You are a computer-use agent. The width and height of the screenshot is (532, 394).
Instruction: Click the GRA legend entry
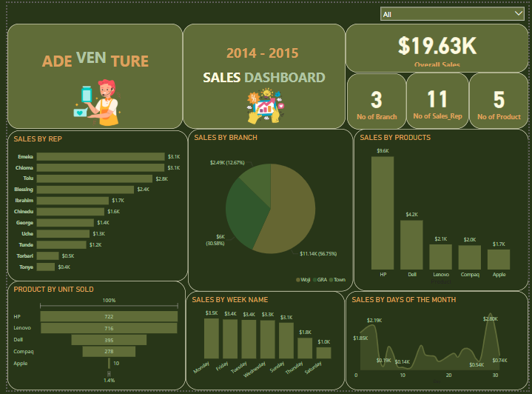pos(318,281)
